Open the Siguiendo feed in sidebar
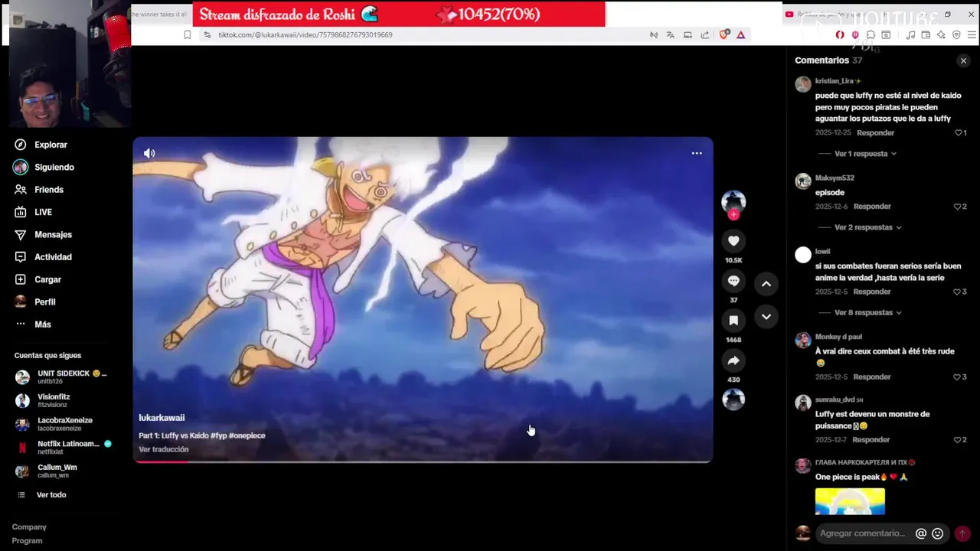Image resolution: width=980 pixels, height=551 pixels. 44,167
